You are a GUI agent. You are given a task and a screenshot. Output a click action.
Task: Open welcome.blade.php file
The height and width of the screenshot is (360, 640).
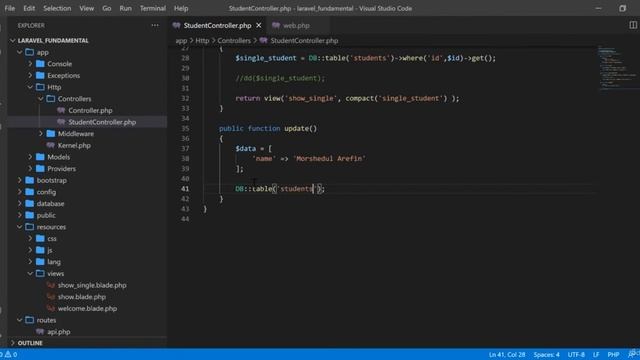tap(87, 309)
